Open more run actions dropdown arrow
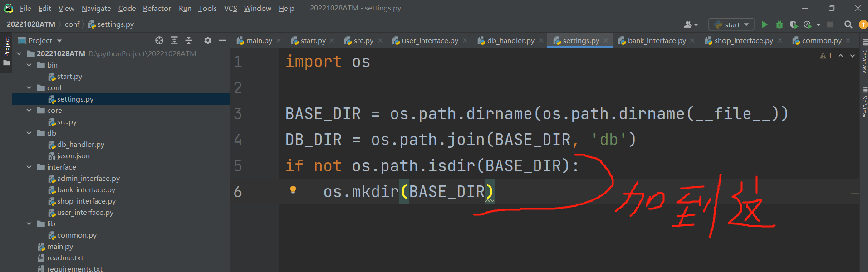 819,24
